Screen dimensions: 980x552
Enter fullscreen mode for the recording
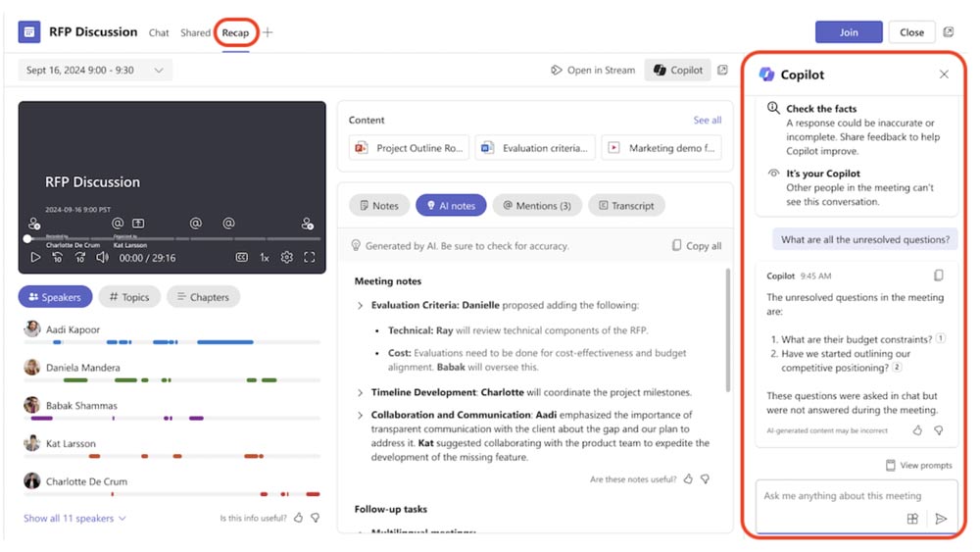pos(310,257)
